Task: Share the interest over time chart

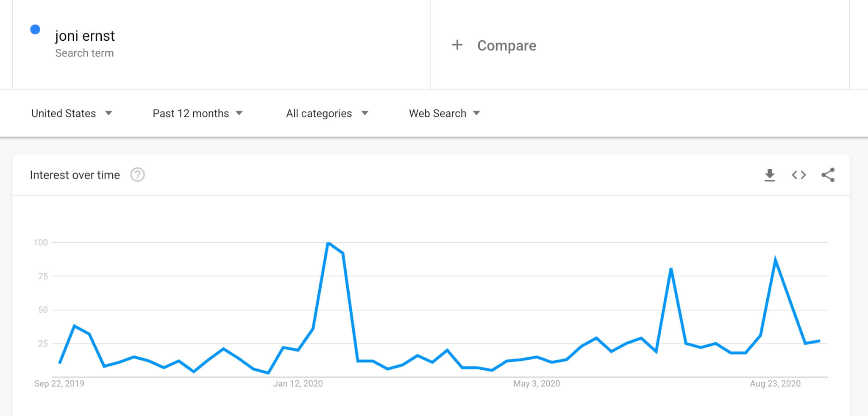Action: [x=828, y=175]
